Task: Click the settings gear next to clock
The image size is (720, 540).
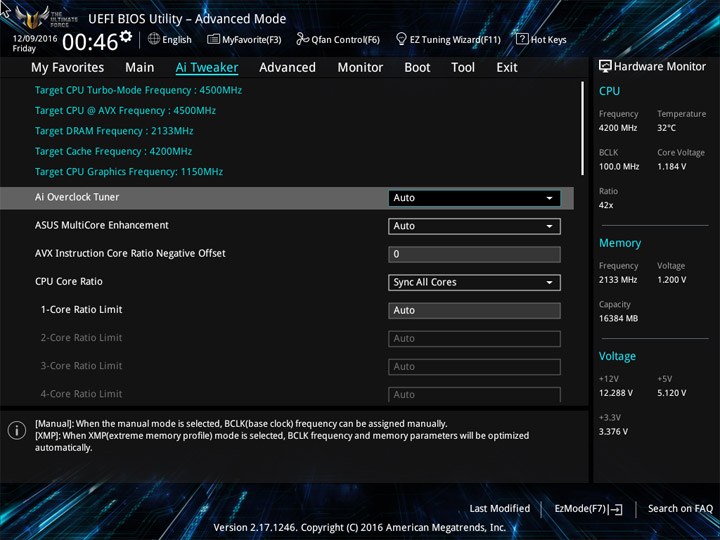Action: tap(126, 36)
